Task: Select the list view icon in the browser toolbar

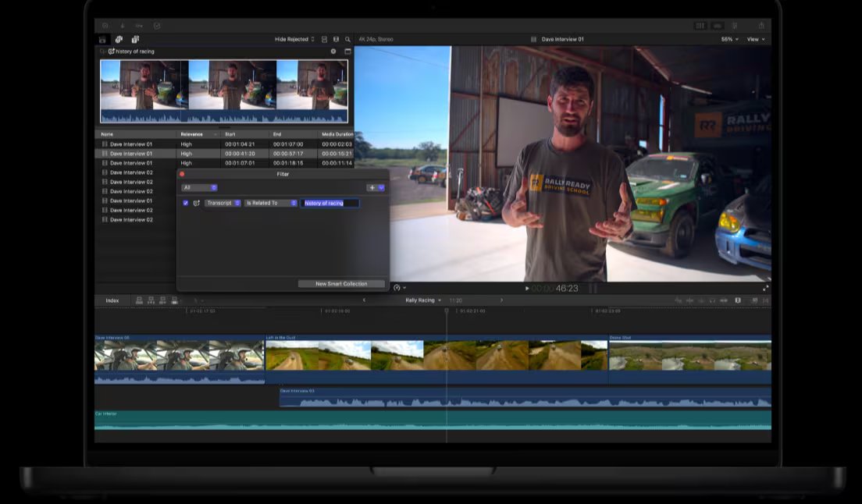Action: (x=336, y=39)
